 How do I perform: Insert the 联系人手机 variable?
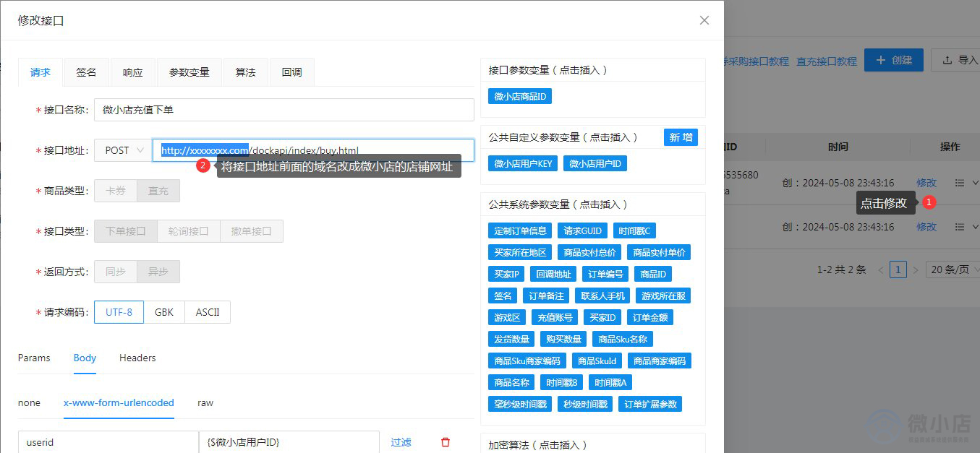click(602, 295)
